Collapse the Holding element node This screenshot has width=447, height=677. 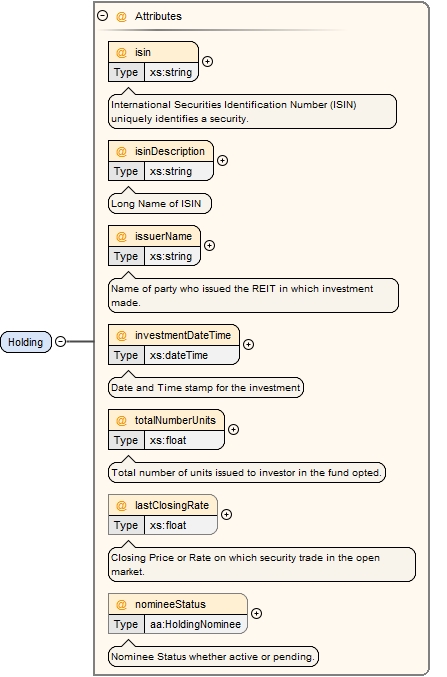point(61,342)
